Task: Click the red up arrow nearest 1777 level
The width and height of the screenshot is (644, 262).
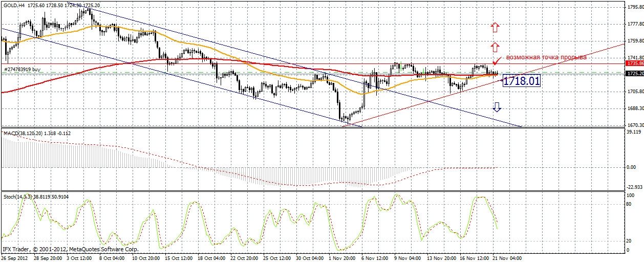Action: 495,27
